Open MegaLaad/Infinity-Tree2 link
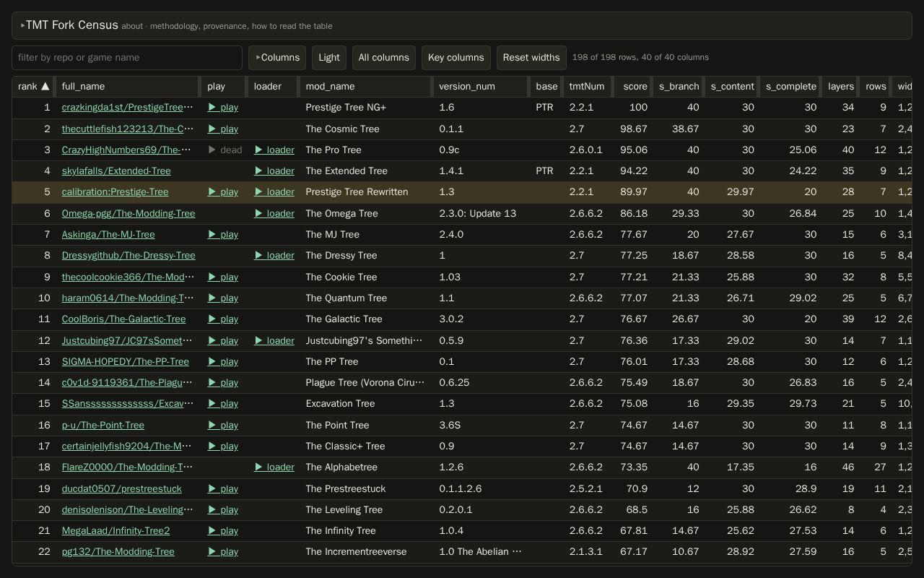Viewport: 924px width, 578px height. [x=115, y=530]
